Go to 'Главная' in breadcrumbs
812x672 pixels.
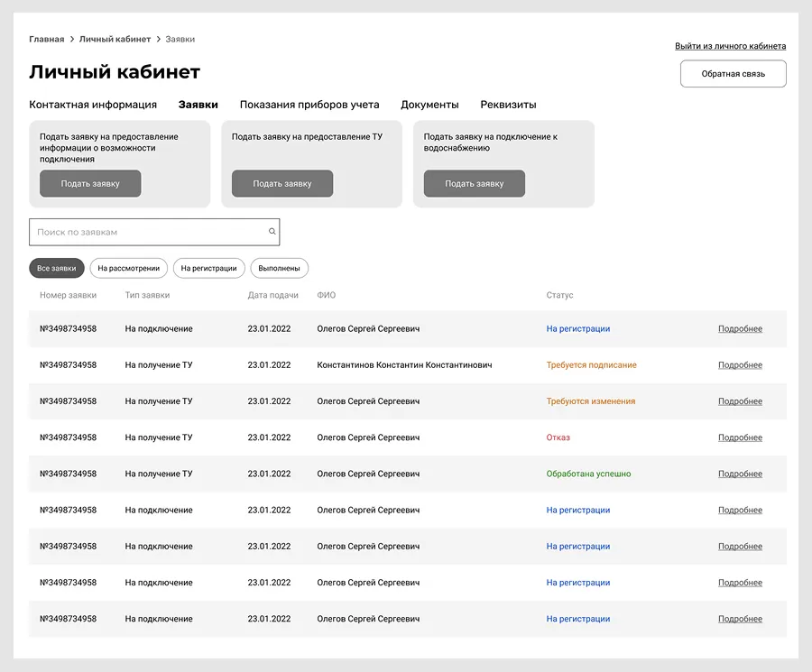pos(46,40)
